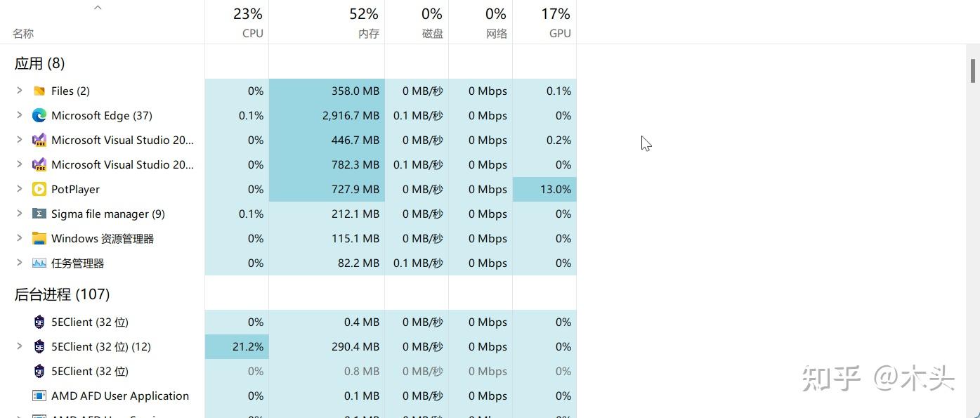Click the first 5EClient (32 位) icon
Viewport: 980px width, 418px height.
39,322
